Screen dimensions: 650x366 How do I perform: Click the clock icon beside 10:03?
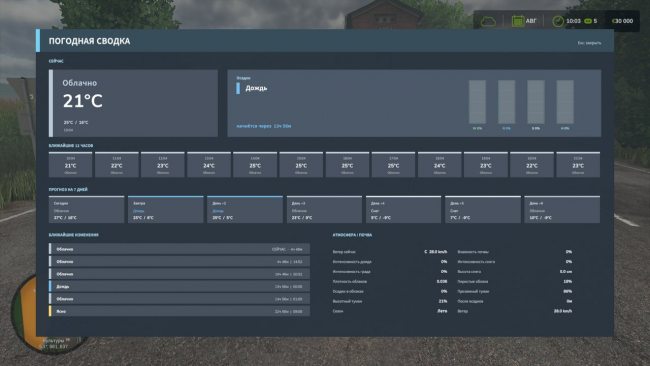click(558, 21)
